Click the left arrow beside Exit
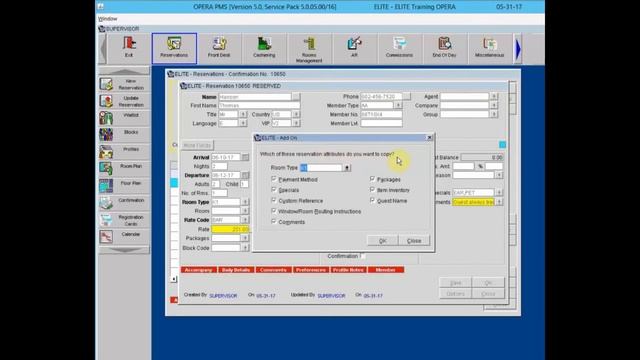640x360 pixels. pyautogui.click(x=103, y=49)
